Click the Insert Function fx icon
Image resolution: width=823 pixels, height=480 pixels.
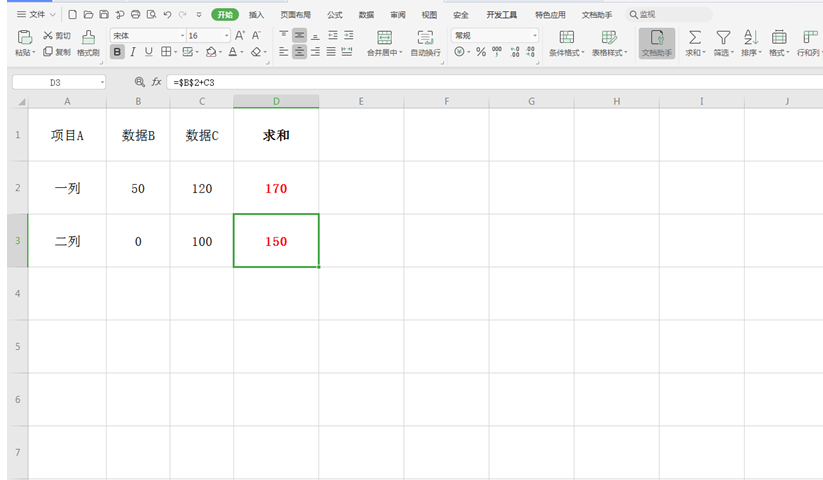[x=156, y=82]
